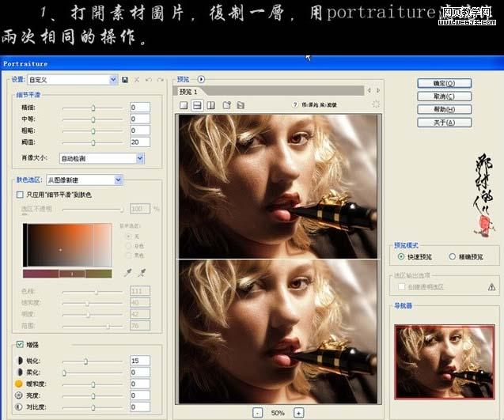The height and width of the screenshot is (420, 504).
Task: Click the 帮助(H) help button
Action: point(444,109)
